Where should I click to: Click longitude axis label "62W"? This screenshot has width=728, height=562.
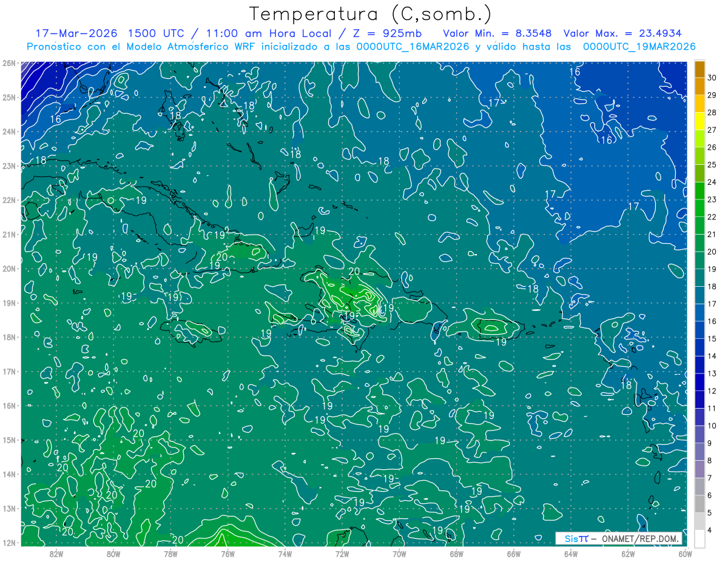coord(628,554)
